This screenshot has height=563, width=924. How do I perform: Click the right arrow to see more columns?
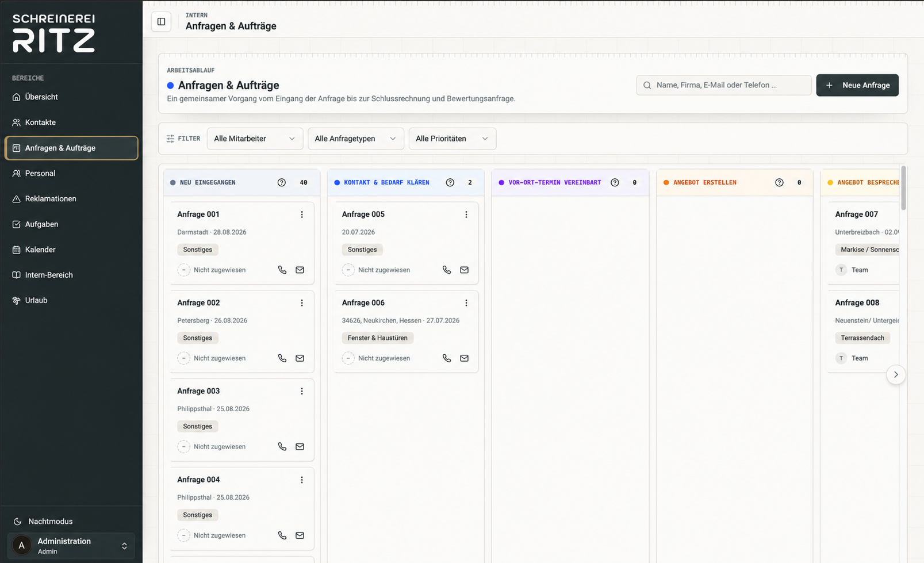[896, 374]
